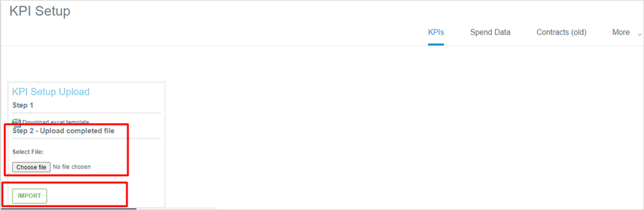Expand the More navigation dropdown

pos(620,32)
